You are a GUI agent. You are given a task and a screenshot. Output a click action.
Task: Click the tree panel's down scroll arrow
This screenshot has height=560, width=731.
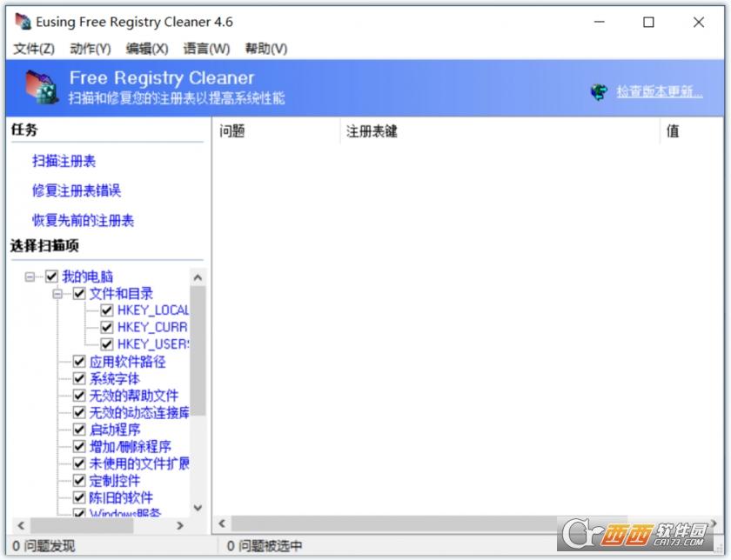(x=197, y=507)
